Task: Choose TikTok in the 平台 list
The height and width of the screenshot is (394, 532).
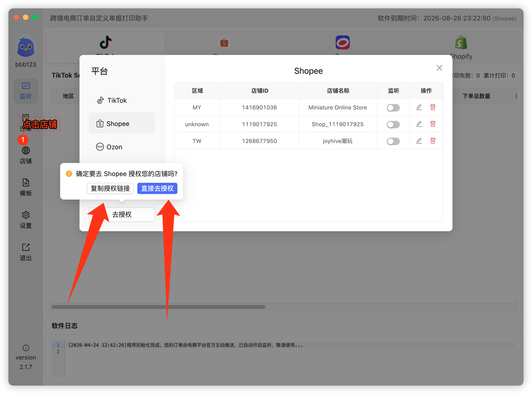Action: coord(122,100)
